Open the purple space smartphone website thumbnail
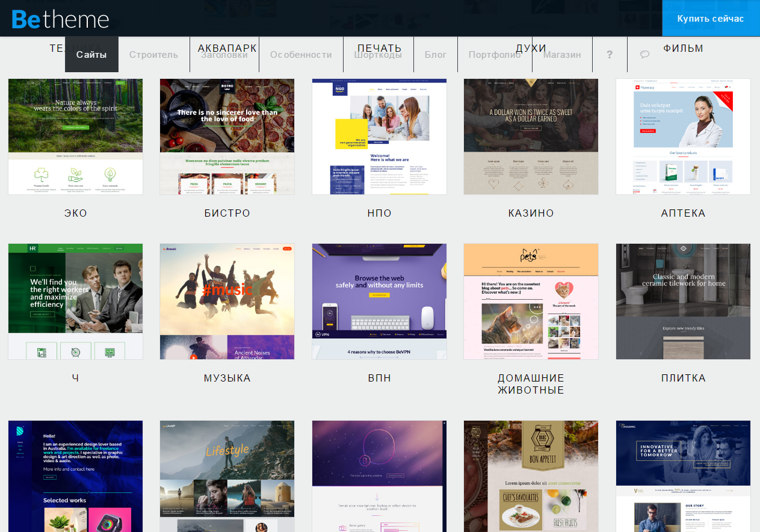 (x=380, y=476)
